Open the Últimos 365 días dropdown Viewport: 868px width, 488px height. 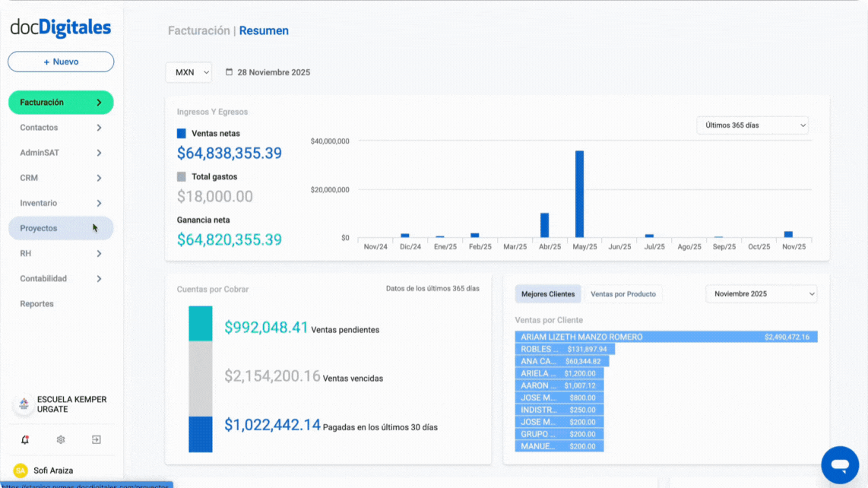pyautogui.click(x=752, y=125)
